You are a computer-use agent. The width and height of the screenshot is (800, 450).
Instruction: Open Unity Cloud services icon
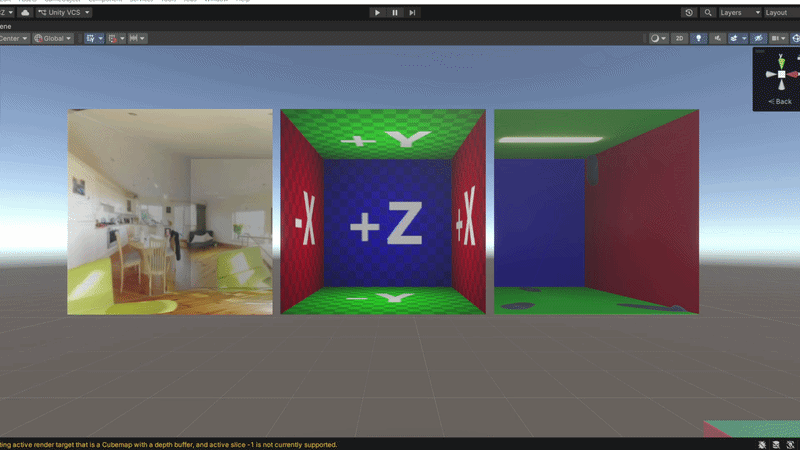click(24, 12)
